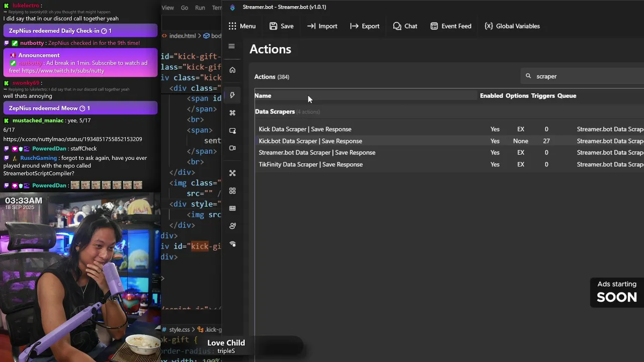644x362 pixels.
Task: Click the Export toolbar label
Action: click(371, 26)
